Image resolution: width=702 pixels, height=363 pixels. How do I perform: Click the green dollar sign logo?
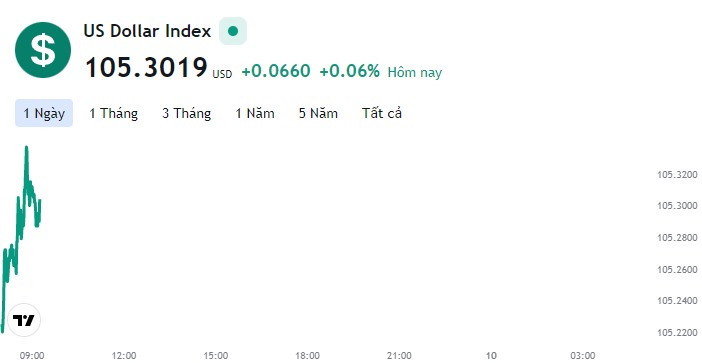pos(43,50)
